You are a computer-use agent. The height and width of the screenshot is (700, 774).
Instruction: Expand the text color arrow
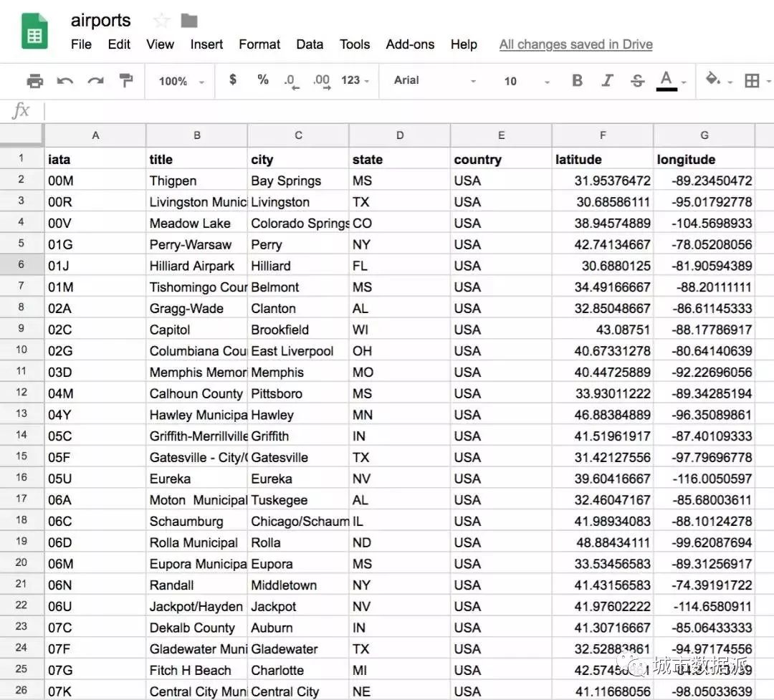click(684, 82)
